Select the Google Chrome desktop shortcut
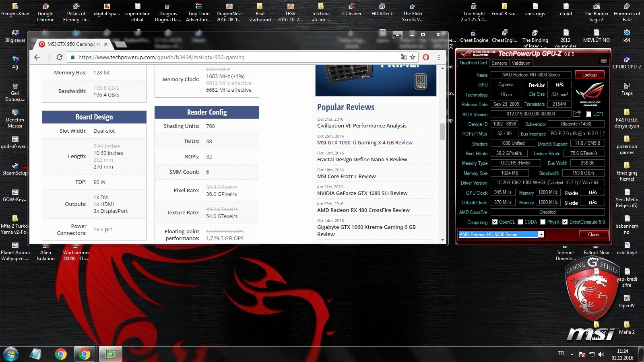Viewport: 644px width, 362px height. coord(45,12)
